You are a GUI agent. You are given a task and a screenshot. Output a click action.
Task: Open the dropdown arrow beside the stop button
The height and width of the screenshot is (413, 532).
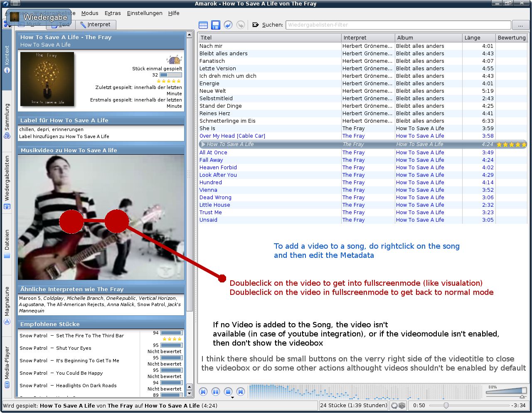[232, 398]
